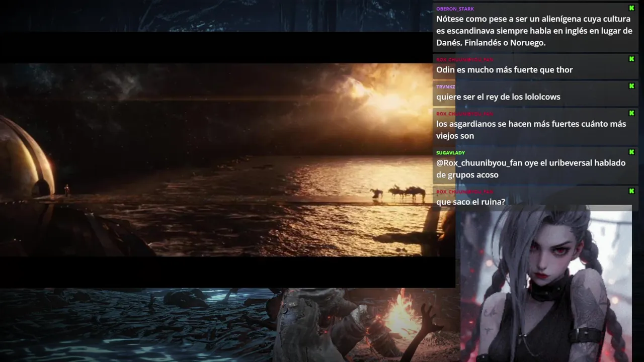The image size is (644, 362).
Task: Select message 'los asgardianos se hacen más fuertes'
Action: pos(531,130)
